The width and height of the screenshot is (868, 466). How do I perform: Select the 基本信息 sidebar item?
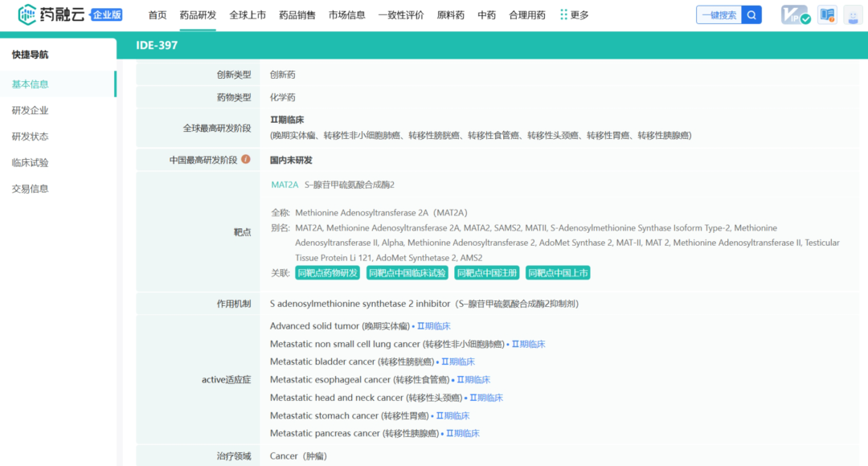32,84
